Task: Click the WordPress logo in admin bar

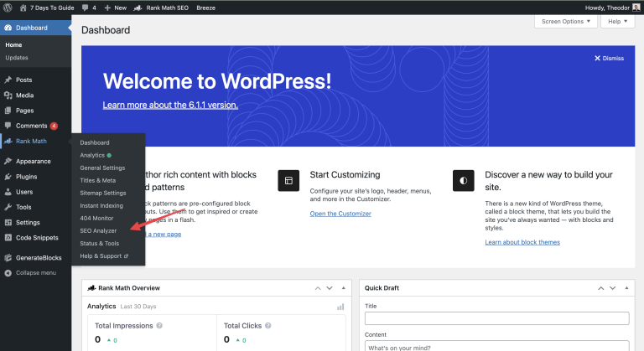Action: pos(8,7)
